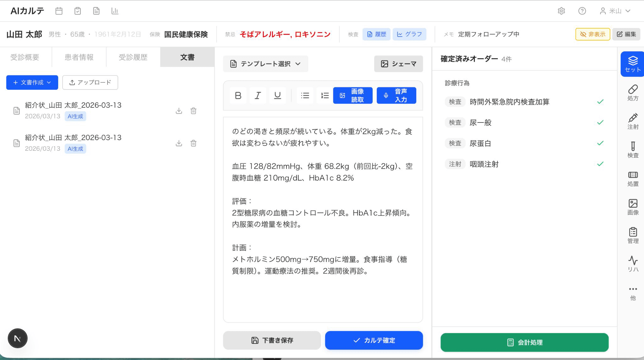Insert a bulleted list
The width and height of the screenshot is (644, 360).
pos(305,95)
